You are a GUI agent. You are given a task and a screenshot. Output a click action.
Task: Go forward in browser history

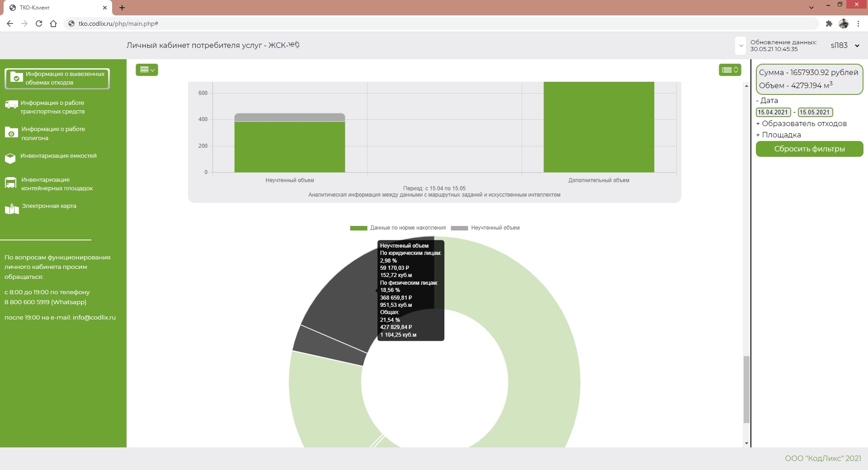24,23
